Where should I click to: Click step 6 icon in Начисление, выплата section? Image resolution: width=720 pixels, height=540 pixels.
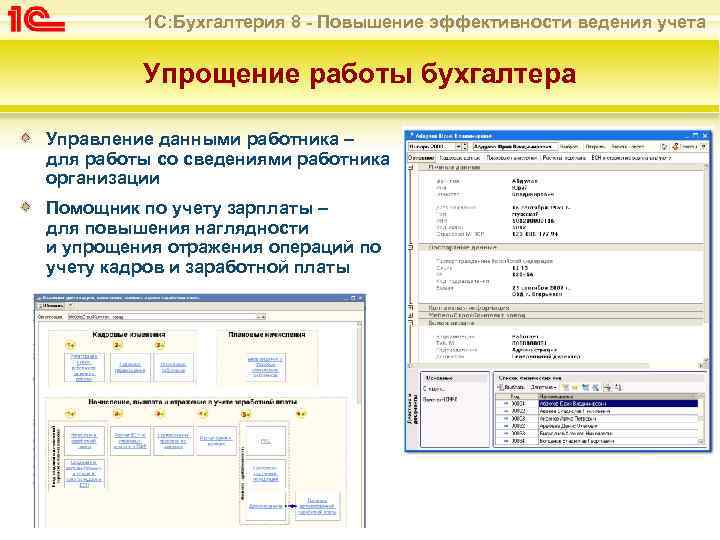[300, 414]
